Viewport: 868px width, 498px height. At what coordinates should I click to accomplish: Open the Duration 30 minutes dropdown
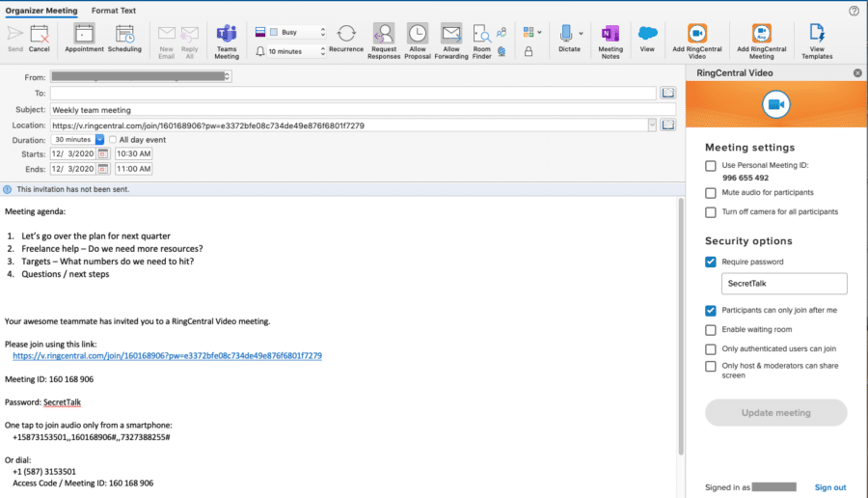[99, 140]
